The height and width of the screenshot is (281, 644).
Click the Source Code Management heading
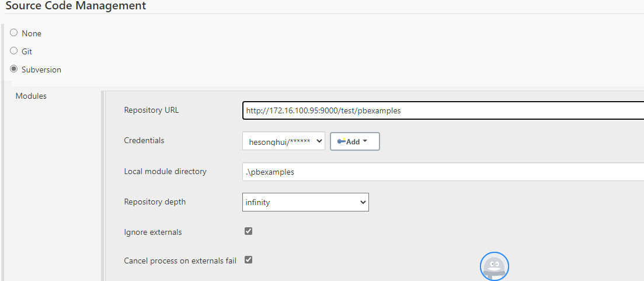(75, 6)
